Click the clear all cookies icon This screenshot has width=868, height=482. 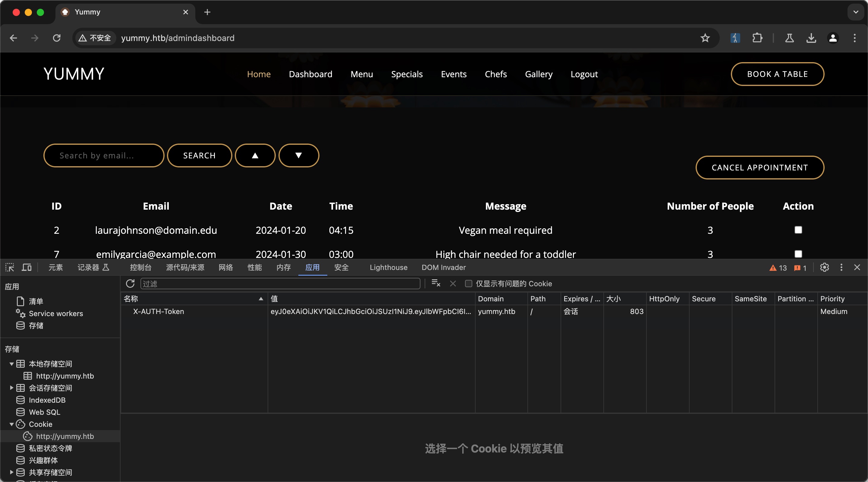[x=436, y=284]
